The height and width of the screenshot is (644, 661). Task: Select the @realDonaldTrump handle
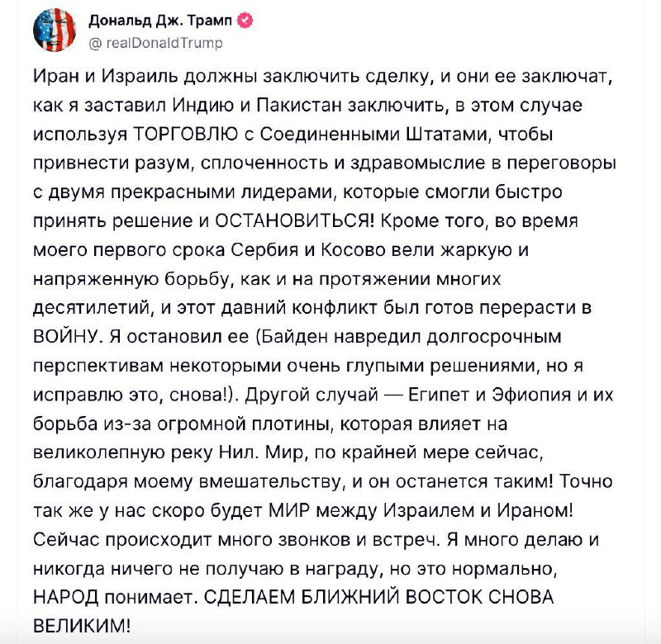tap(155, 43)
